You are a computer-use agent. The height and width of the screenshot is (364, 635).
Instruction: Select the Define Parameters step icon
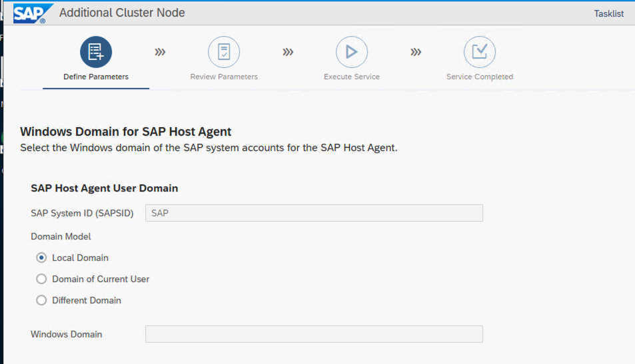point(96,52)
